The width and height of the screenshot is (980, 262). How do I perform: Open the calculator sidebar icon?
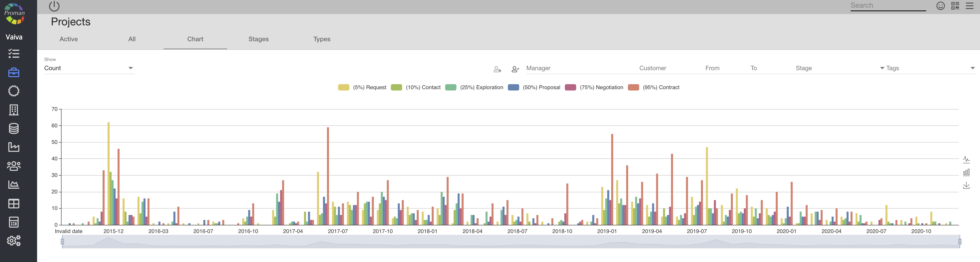tap(14, 222)
